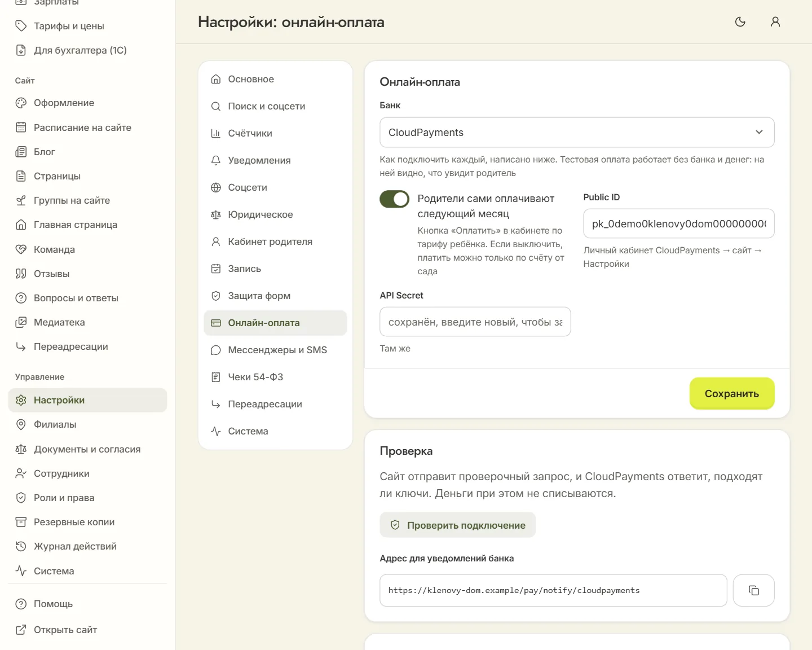Screen dimensions: 812x650
Task: Open Медиатека in the sidebar
Action: tap(87, 322)
